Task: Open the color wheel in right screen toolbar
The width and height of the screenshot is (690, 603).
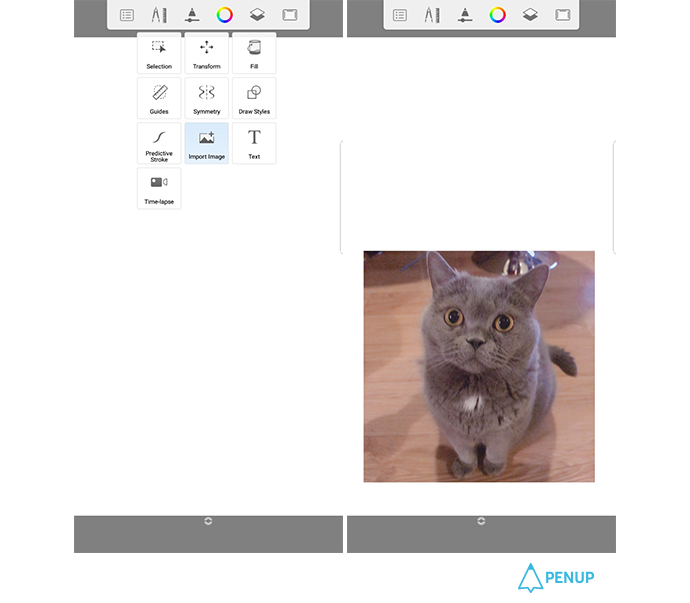Action: click(x=497, y=15)
